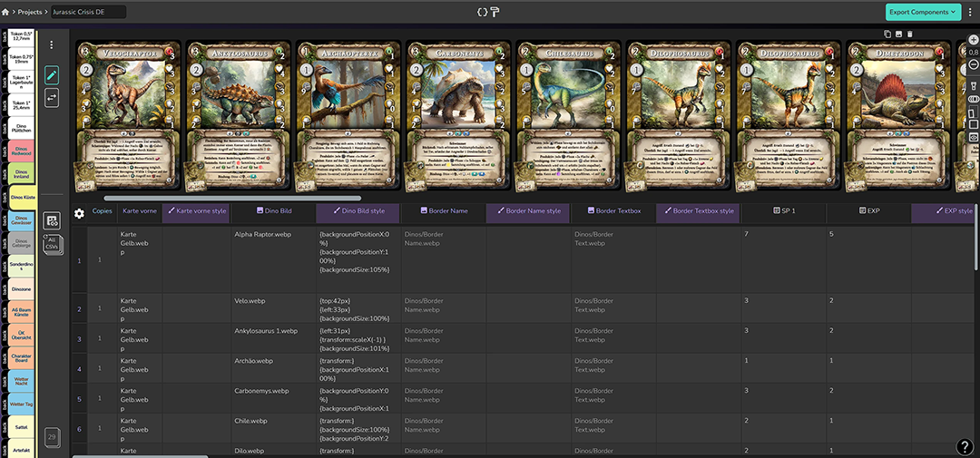Select the Token 0,5" 12,7mm component tab

pyautogui.click(x=21, y=37)
